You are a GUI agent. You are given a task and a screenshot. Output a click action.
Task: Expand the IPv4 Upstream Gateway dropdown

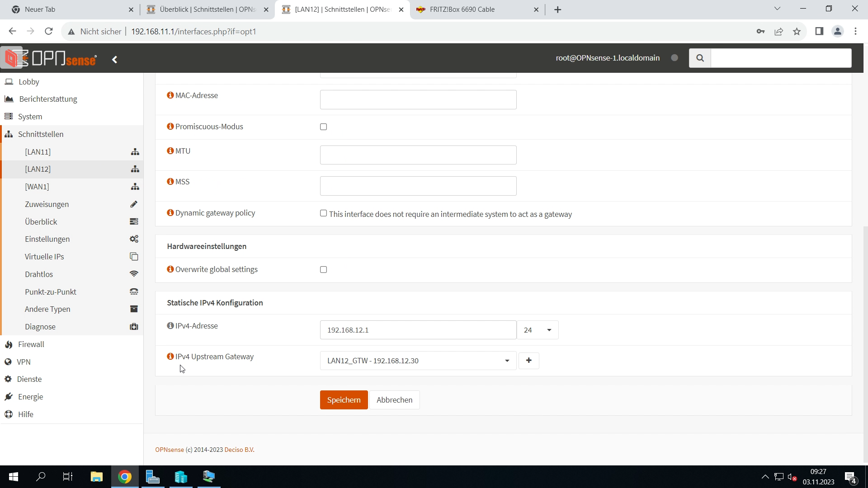pos(418,361)
